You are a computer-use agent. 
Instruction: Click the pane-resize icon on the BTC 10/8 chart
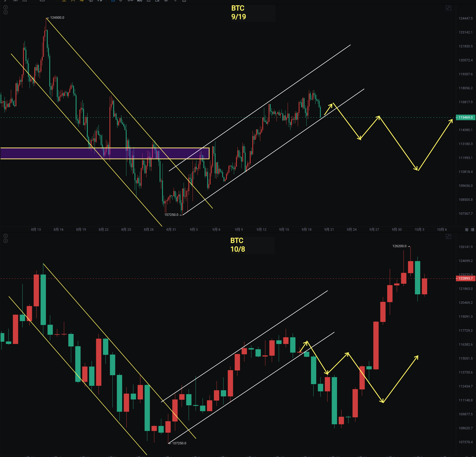[448, 236]
